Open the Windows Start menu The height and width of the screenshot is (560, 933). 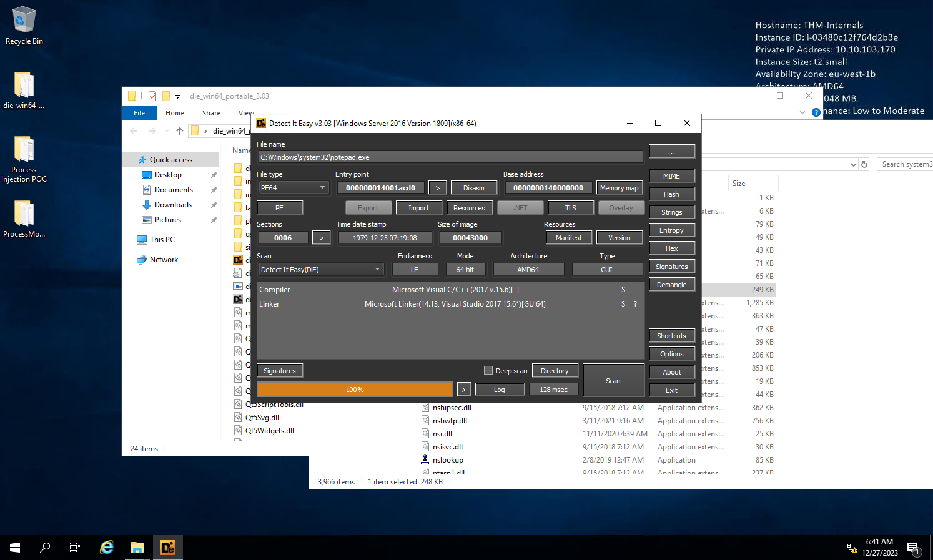tap(15, 548)
